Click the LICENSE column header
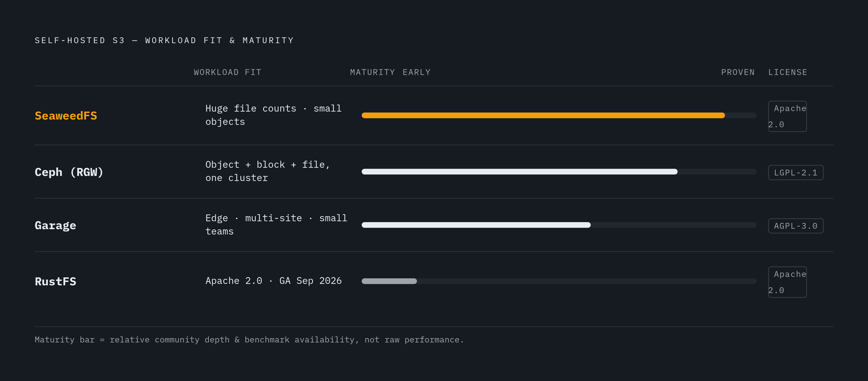868x381 pixels. [x=788, y=73]
